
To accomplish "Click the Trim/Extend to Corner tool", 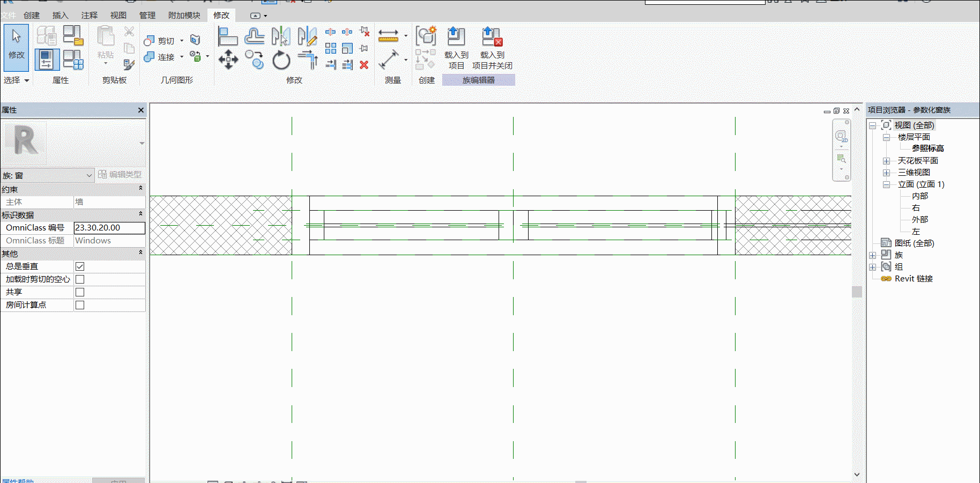I will click(x=307, y=60).
